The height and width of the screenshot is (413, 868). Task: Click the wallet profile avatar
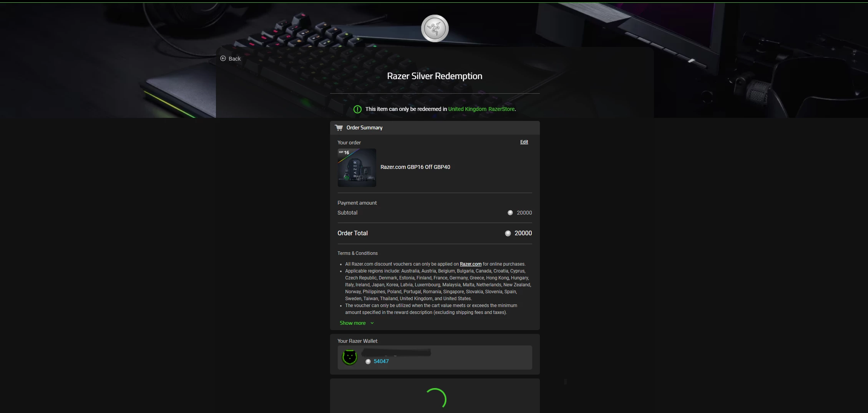350,357
